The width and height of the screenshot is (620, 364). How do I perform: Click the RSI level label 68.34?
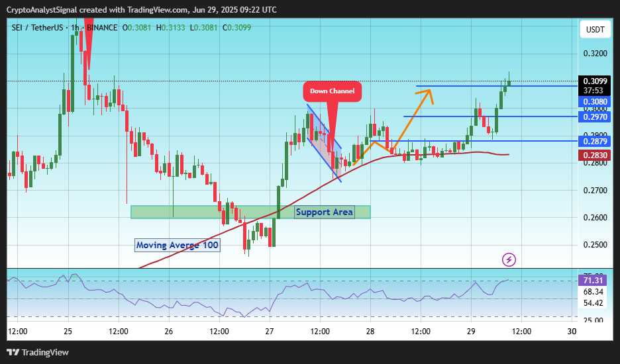(594, 292)
